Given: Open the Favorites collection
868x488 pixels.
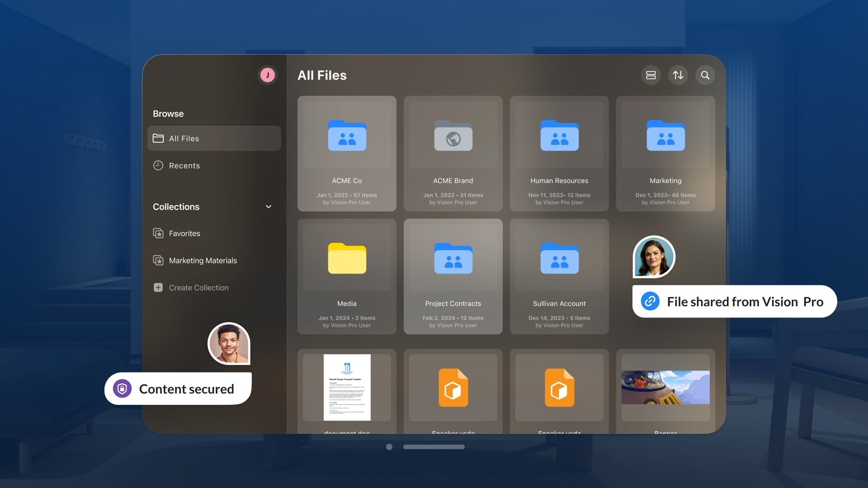Looking at the screenshot, I should coord(184,234).
